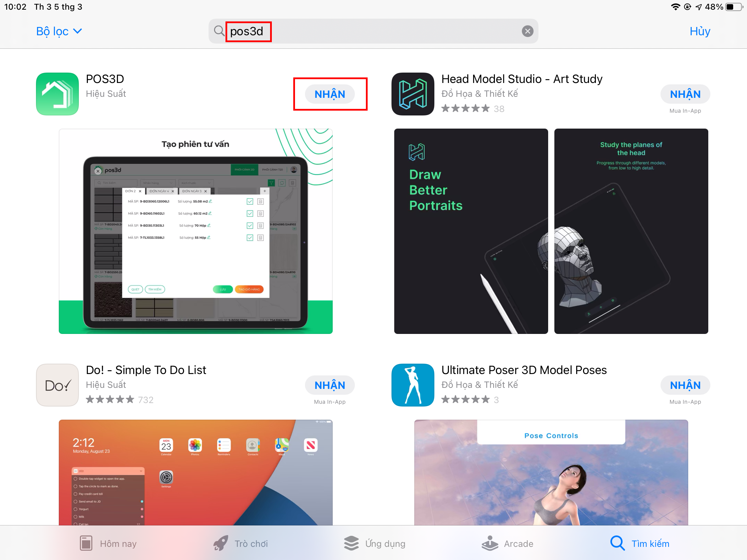Open the Do! Simple To Do List icon
The width and height of the screenshot is (747, 560).
tap(57, 385)
